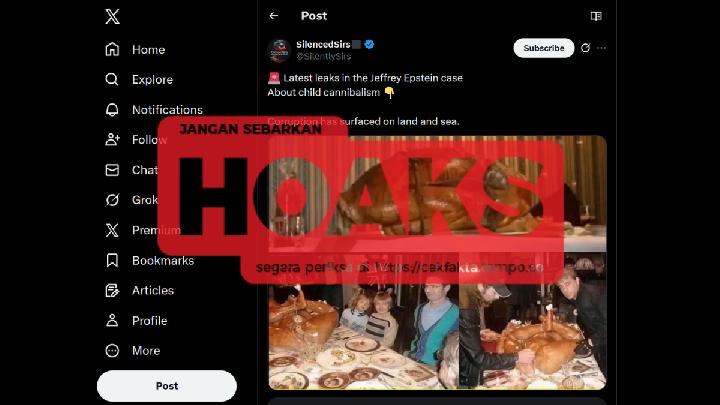
Task: Open Explore search icon
Action: pos(112,79)
